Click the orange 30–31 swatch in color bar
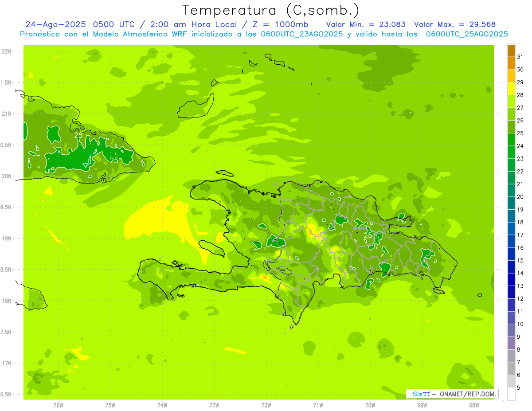Viewport: 532px width, 411px height. tap(511, 63)
